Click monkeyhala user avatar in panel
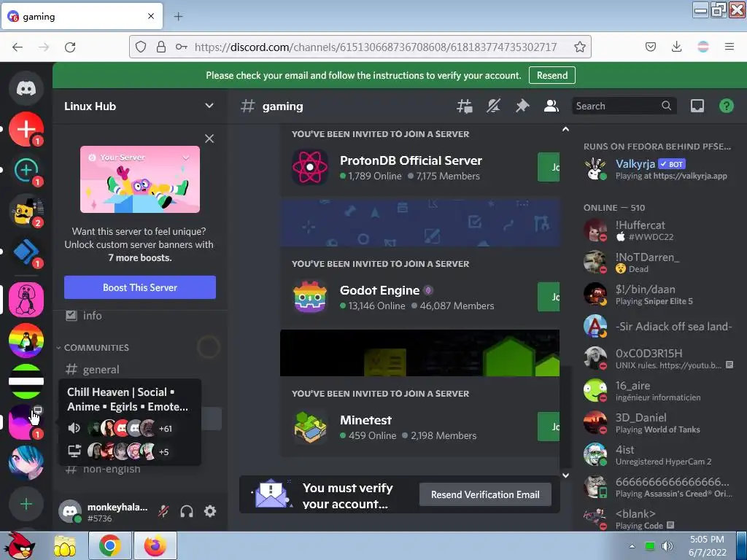This screenshot has height=560, width=747. point(70,511)
